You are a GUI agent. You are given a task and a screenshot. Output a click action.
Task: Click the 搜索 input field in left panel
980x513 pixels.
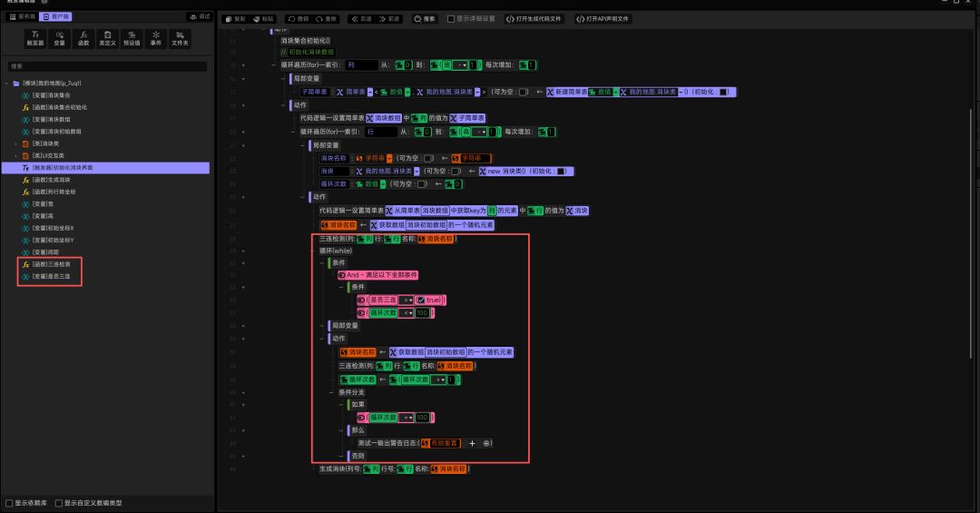pyautogui.click(x=107, y=65)
